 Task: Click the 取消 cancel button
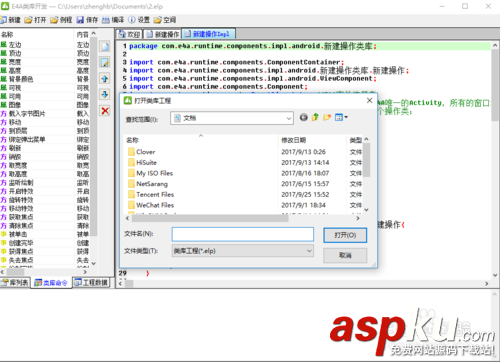click(x=345, y=255)
